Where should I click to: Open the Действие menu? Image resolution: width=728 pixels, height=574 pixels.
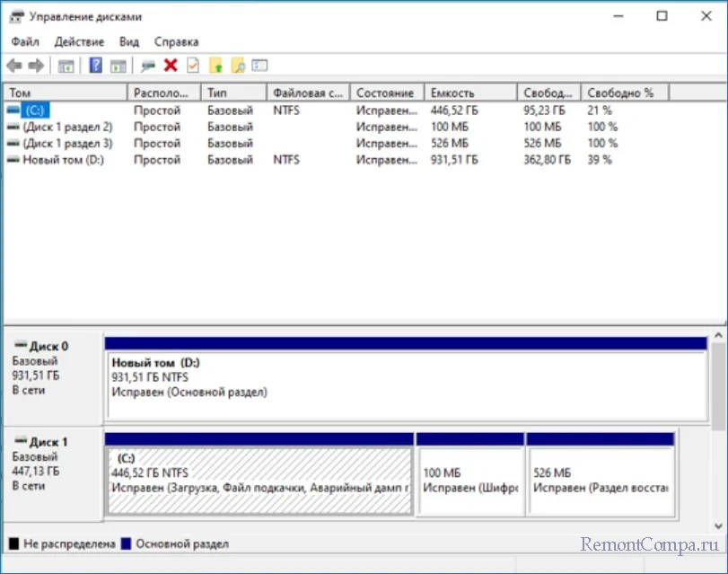79,41
